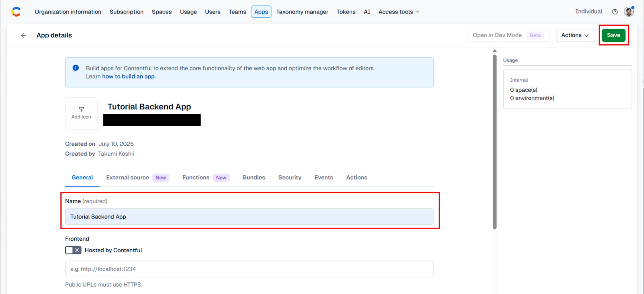Click the Add icon upload box

[81, 113]
